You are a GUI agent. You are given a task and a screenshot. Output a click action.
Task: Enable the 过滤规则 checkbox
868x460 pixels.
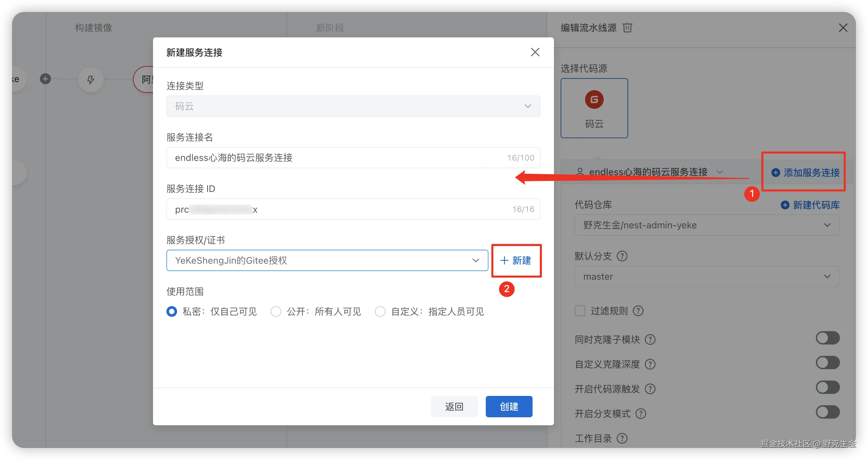580,310
